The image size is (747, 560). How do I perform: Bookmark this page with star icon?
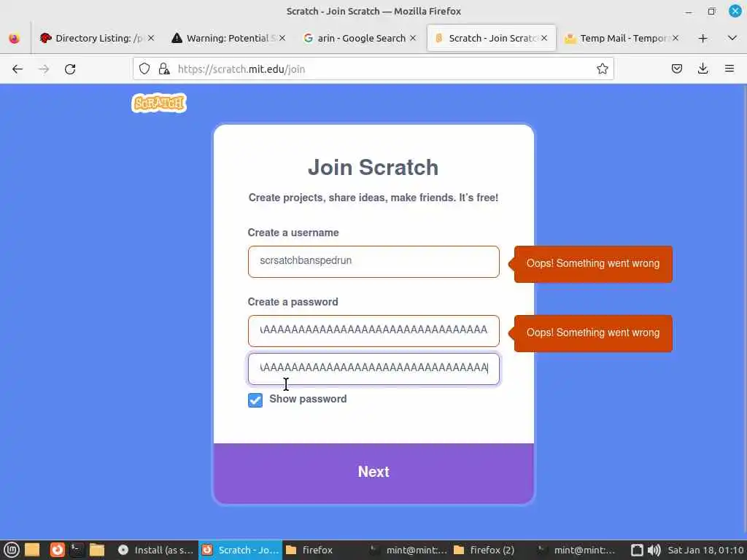tap(602, 69)
